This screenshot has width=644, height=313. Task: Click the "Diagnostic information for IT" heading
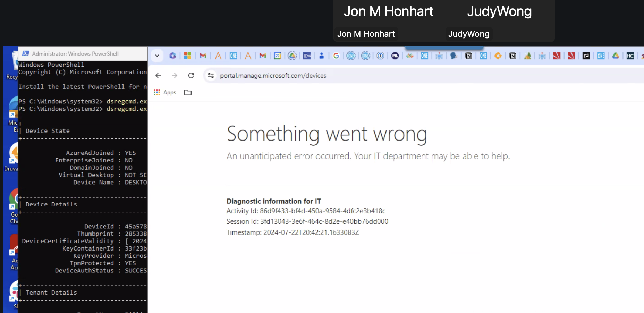pos(274,201)
